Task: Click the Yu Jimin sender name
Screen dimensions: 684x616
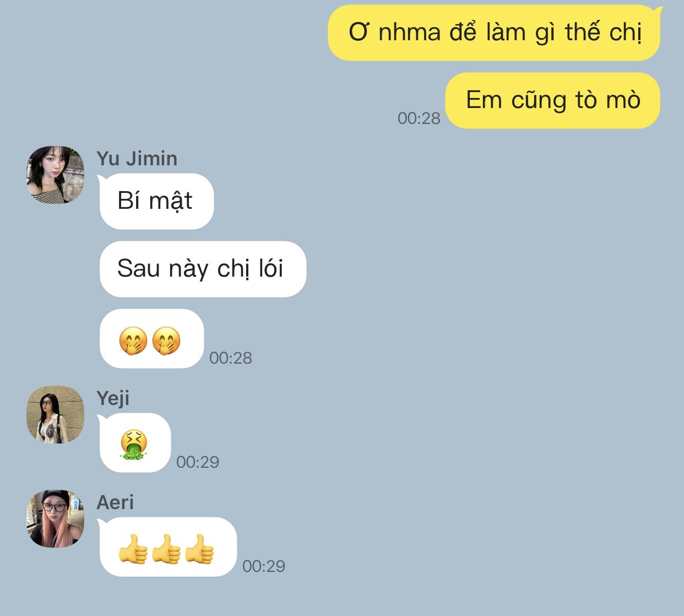Action: tap(137, 159)
